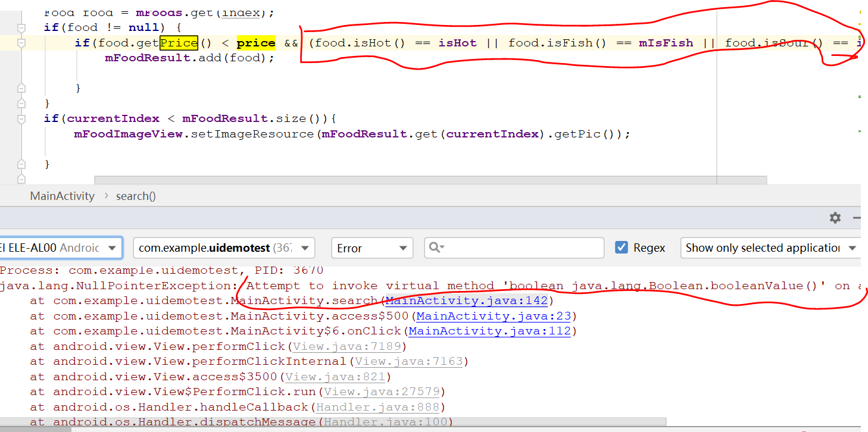Follow the Handler.java:100 link
The width and height of the screenshot is (868, 432).
tap(385, 421)
